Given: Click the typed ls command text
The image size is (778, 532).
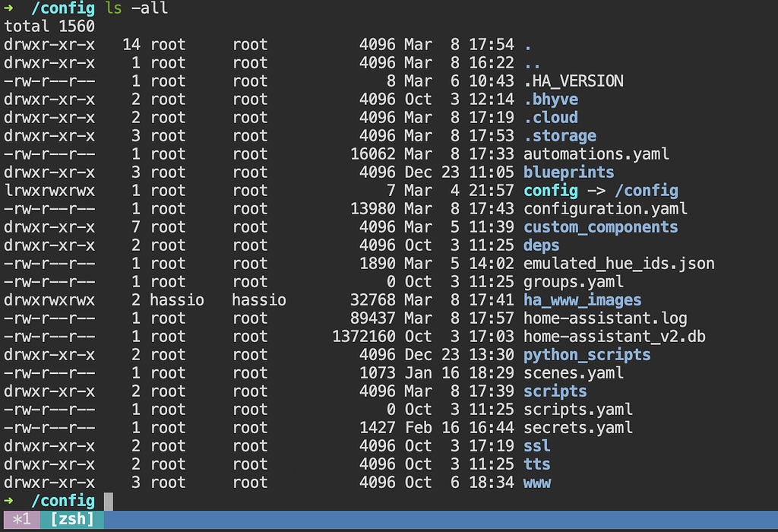Looking at the screenshot, I should pos(113,8).
